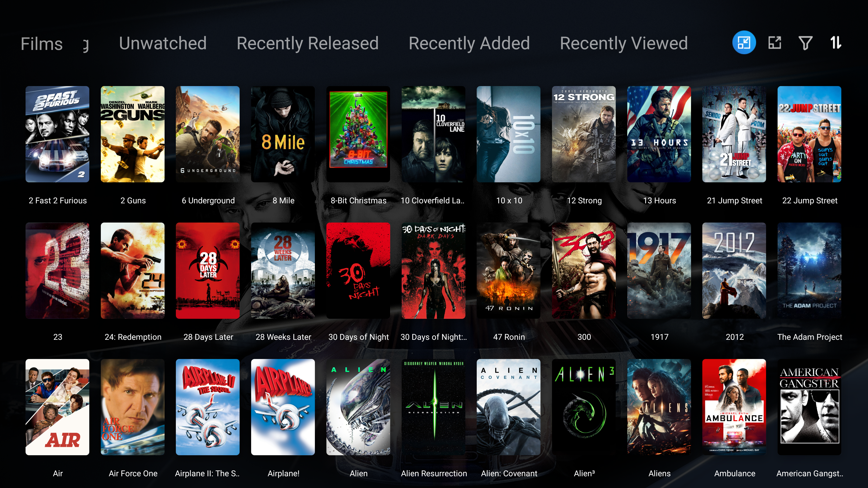Click the "28 Days Later" title label
The width and height of the screenshot is (868, 488).
pyautogui.click(x=208, y=337)
